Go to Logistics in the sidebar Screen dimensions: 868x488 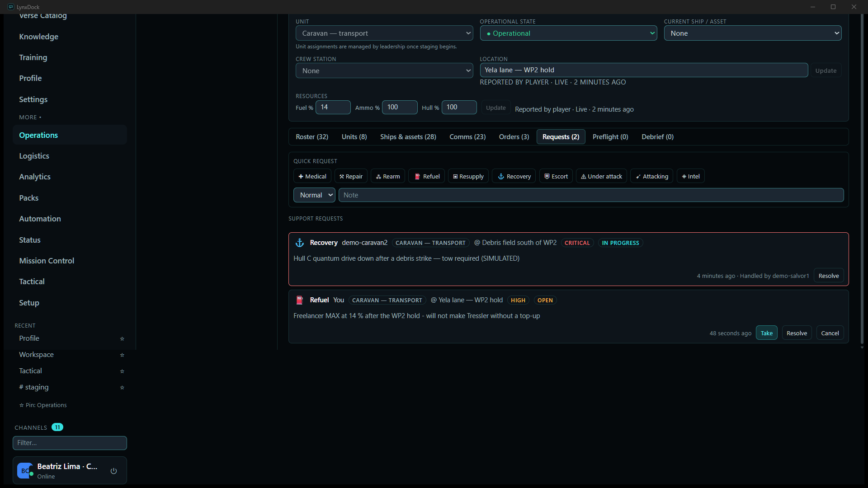pos(34,156)
